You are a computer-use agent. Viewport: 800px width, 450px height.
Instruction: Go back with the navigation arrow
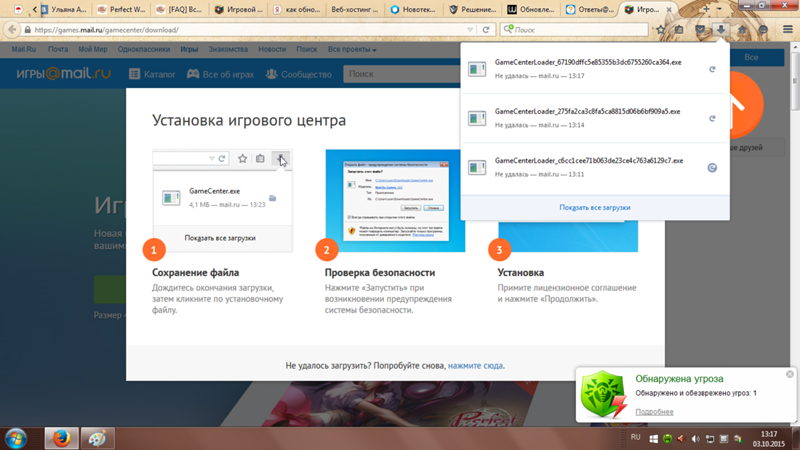tap(12, 30)
